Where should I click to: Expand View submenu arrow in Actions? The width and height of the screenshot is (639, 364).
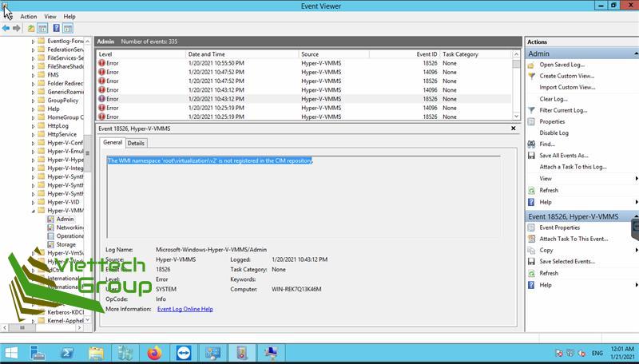[636, 178]
